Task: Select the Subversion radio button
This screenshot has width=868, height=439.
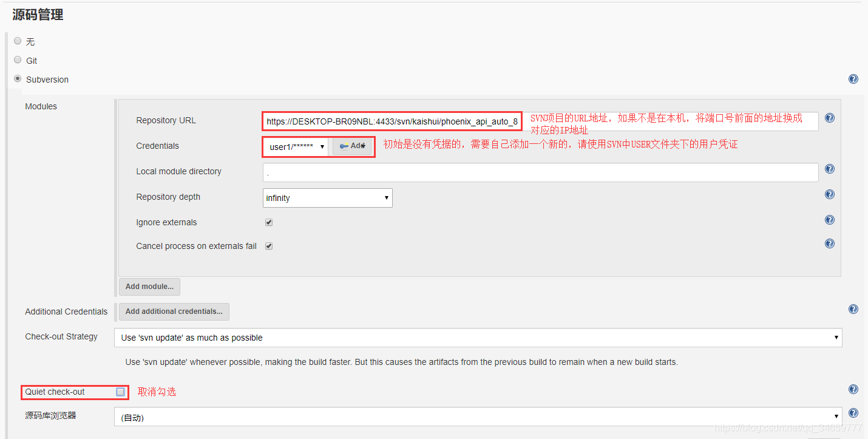Action: pyautogui.click(x=18, y=78)
